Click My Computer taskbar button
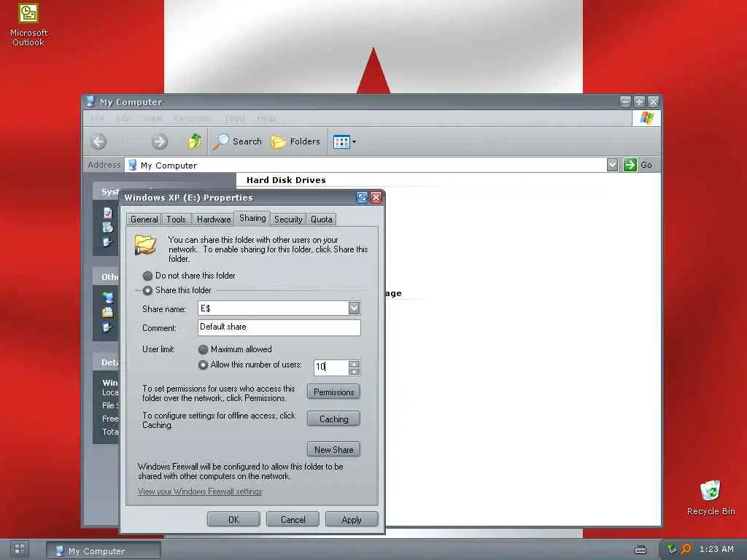The image size is (747, 560). [x=104, y=551]
